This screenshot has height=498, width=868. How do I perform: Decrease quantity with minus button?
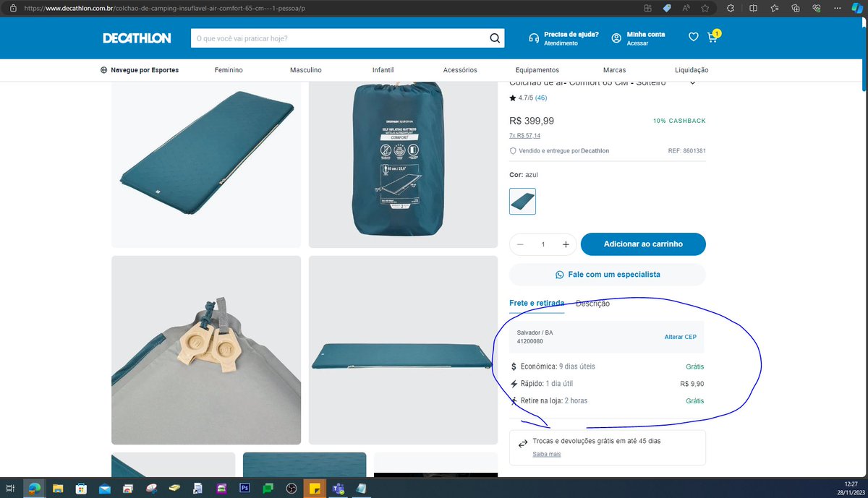click(520, 244)
